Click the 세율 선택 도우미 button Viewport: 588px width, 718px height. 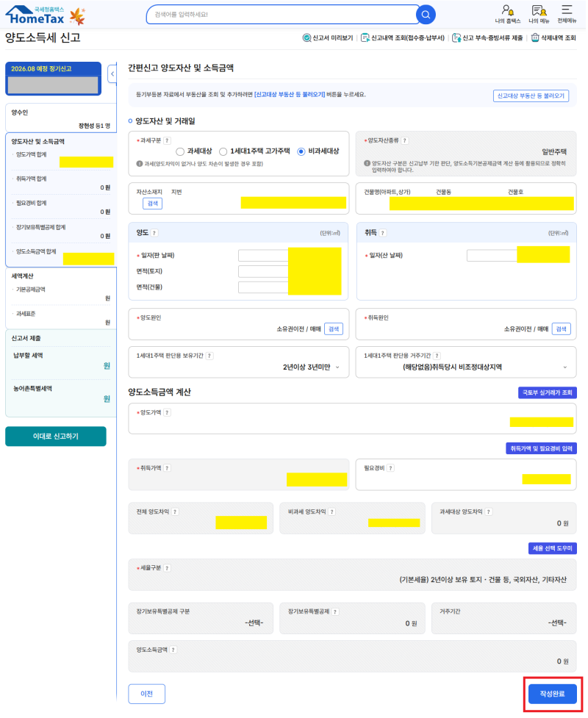pos(552,548)
